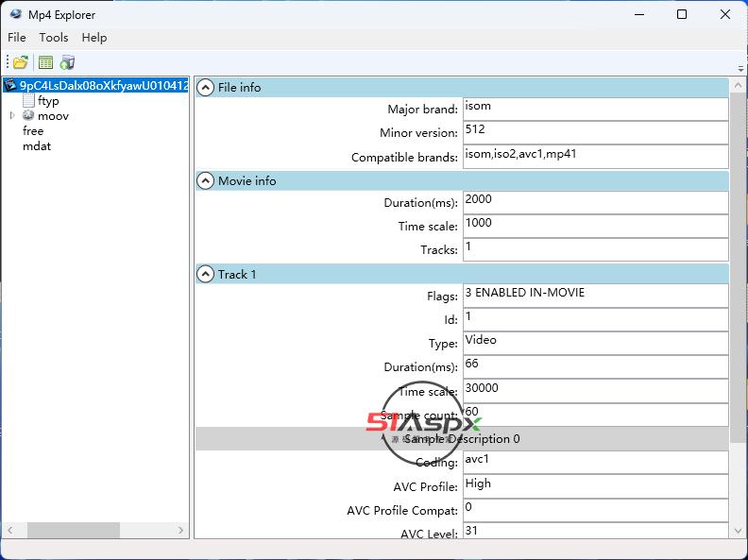Viewport: 748px width, 560px height.
Task: Click the Compatible brands label
Action: (404, 158)
